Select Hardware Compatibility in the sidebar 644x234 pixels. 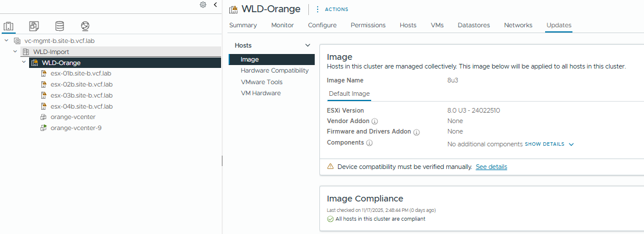[275, 70]
